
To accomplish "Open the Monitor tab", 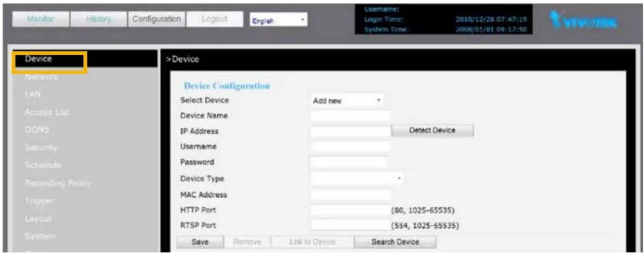I will pos(40,20).
